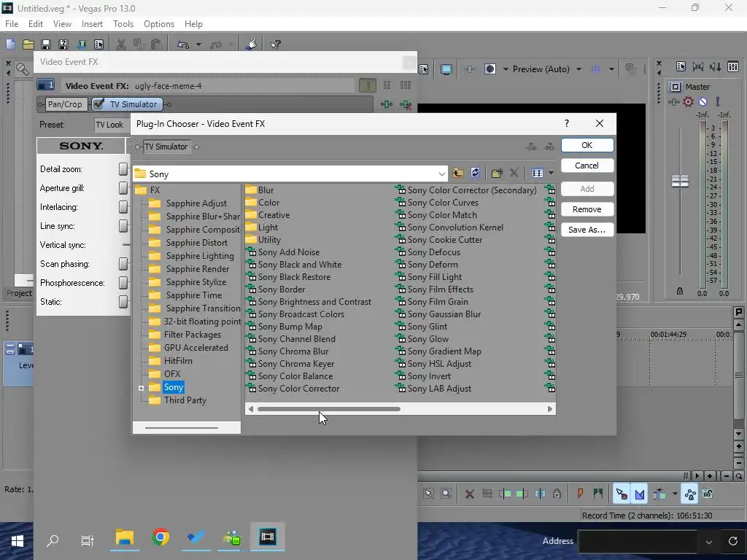Open the Undo history dropdown arrow

point(198,44)
